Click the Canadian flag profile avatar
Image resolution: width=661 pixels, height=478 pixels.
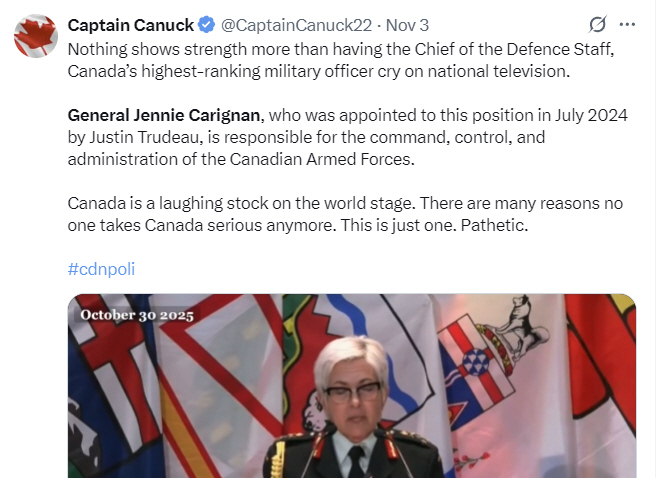pyautogui.click(x=35, y=36)
